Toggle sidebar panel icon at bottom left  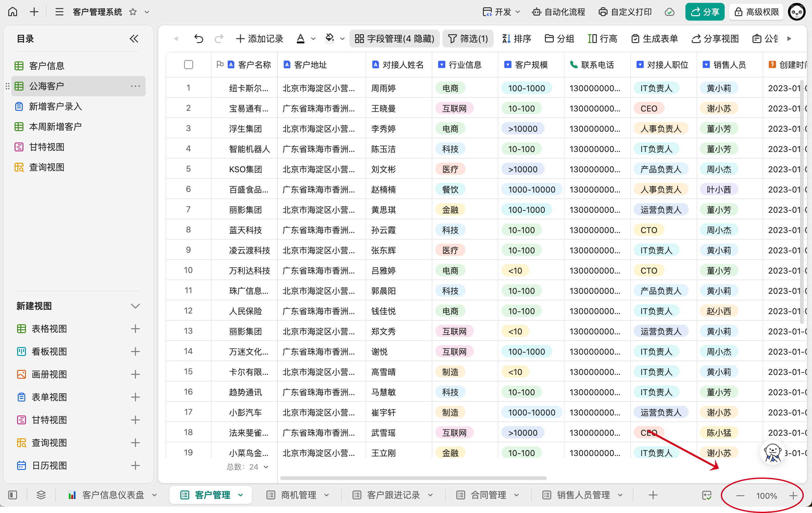pyautogui.click(x=13, y=495)
